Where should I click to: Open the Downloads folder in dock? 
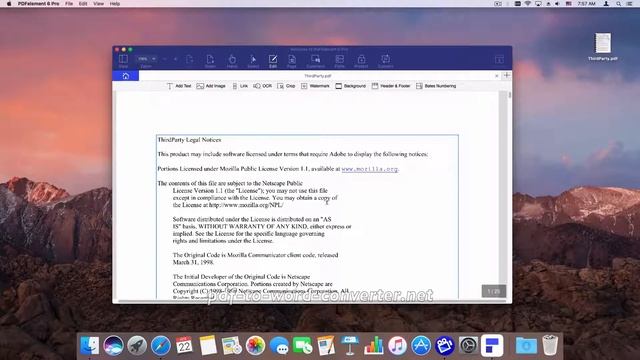tap(526, 345)
